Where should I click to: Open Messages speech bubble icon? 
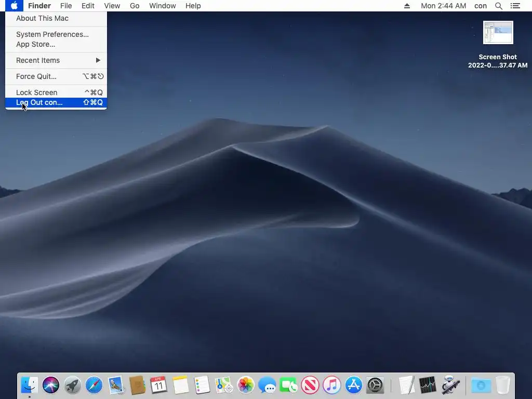(267, 385)
